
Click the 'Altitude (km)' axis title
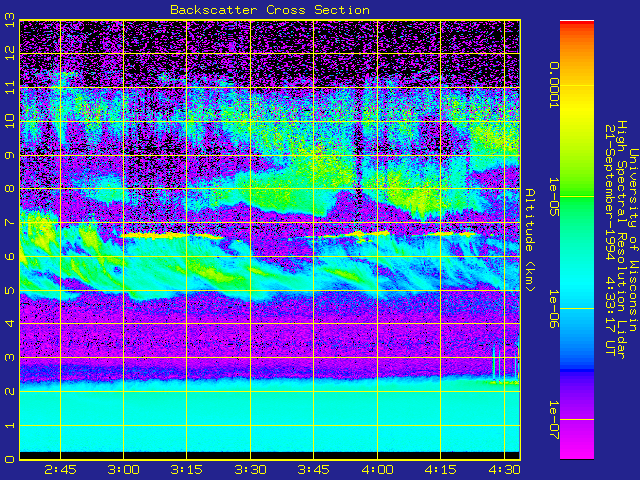point(529,240)
